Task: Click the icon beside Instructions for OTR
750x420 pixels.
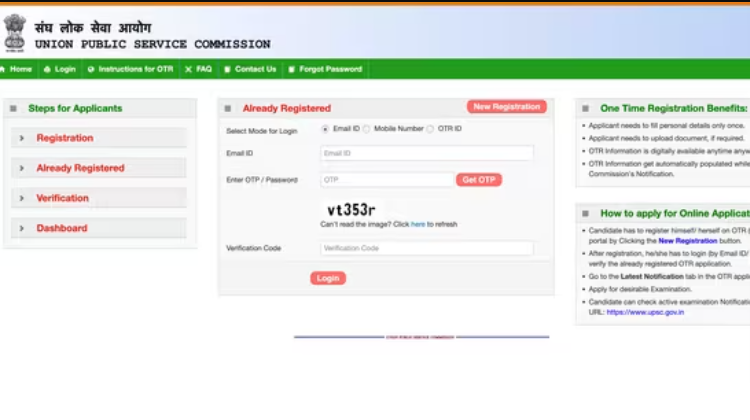Action: click(91, 69)
